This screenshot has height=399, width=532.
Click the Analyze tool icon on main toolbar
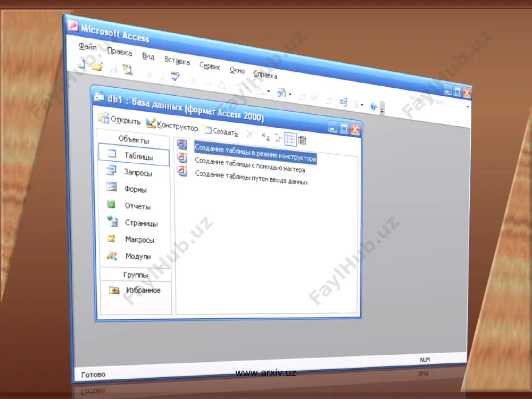[281, 92]
